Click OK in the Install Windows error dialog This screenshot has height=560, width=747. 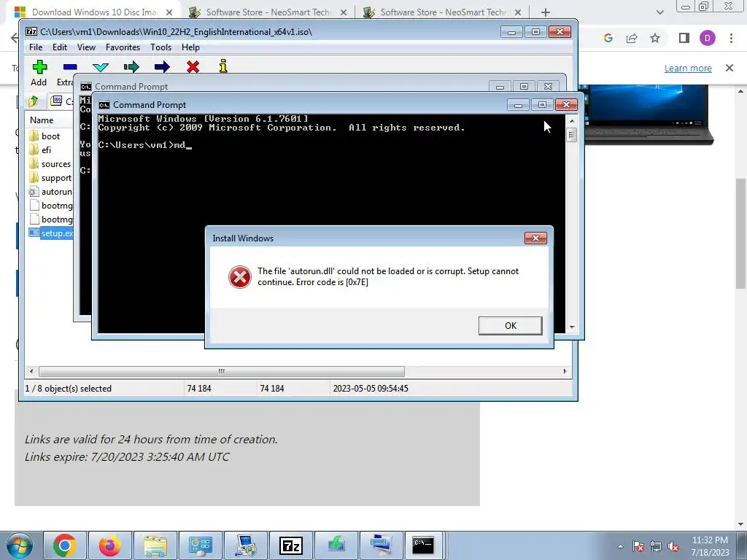[x=510, y=326]
